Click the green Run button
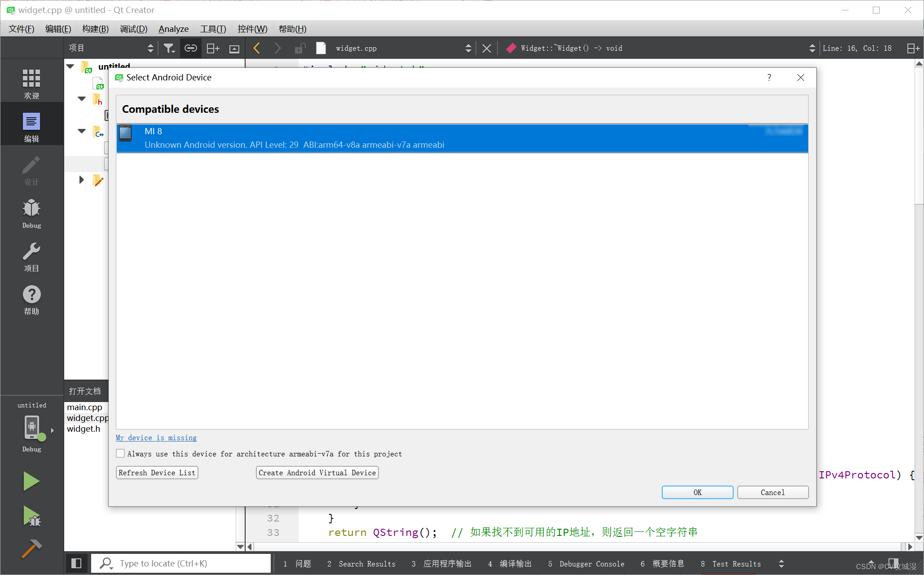The width and height of the screenshot is (924, 575). tap(31, 481)
